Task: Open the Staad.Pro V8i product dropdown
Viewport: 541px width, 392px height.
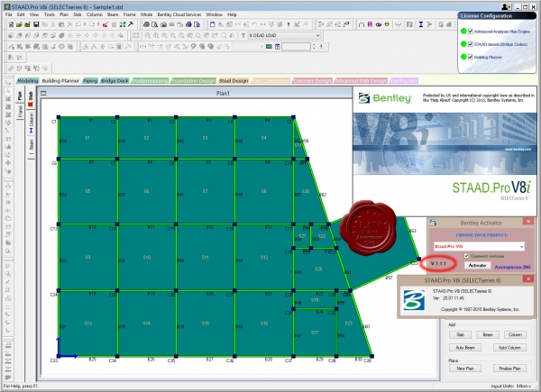Action: click(x=480, y=246)
